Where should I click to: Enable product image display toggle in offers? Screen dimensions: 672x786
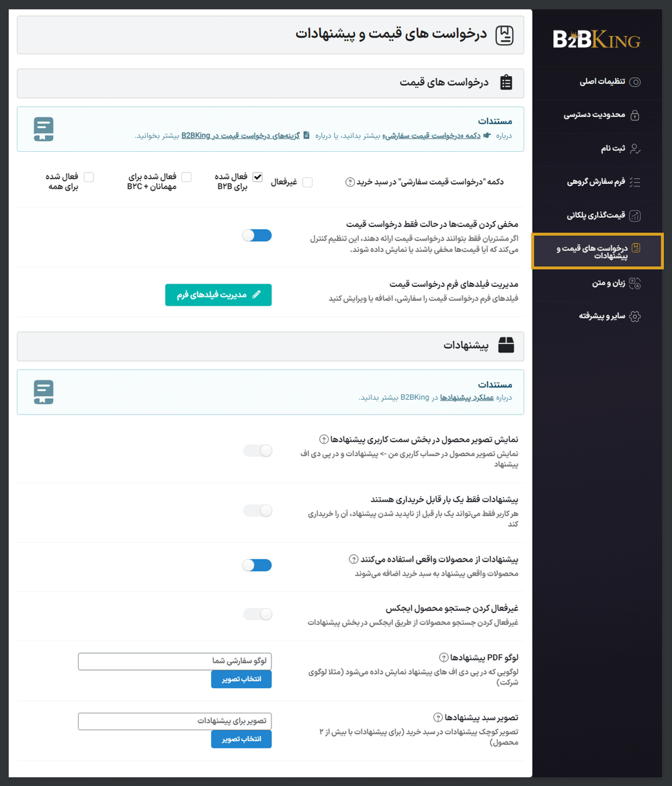click(x=257, y=450)
